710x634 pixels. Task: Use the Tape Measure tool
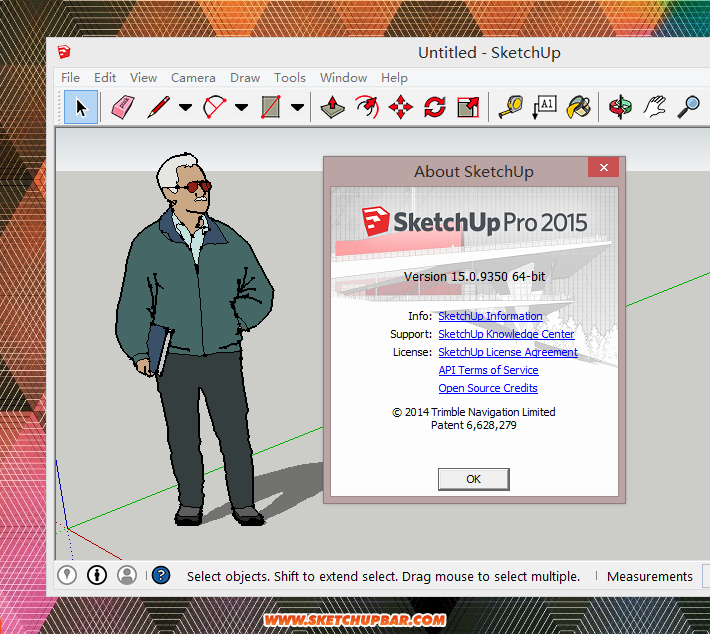coord(511,107)
